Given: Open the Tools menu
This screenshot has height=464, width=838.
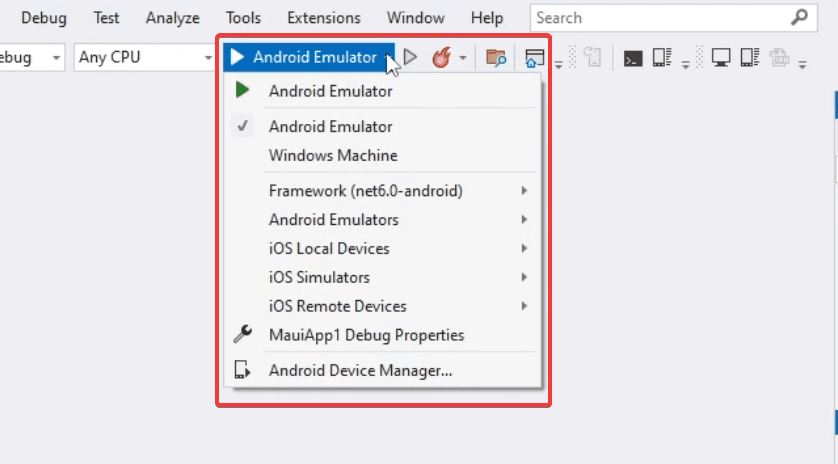Looking at the screenshot, I should (243, 18).
